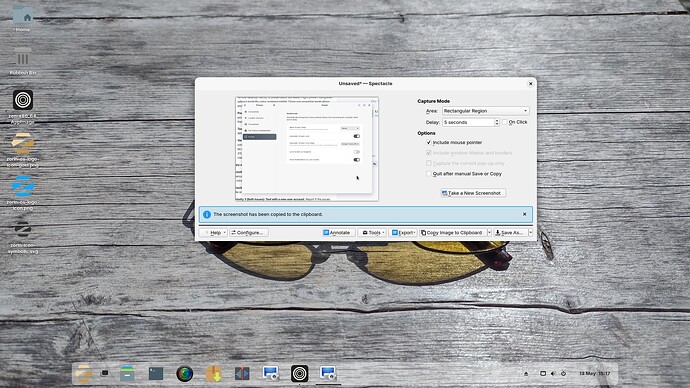Screen dimensions: 690x388
Task: Open the file manager from taskbar
Action: [127, 373]
